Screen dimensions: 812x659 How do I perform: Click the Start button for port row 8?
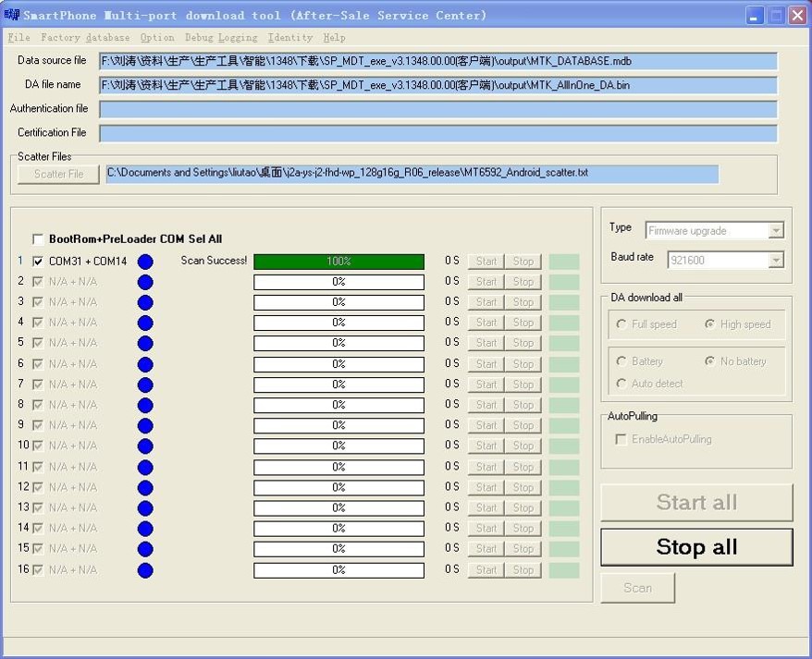(x=486, y=405)
